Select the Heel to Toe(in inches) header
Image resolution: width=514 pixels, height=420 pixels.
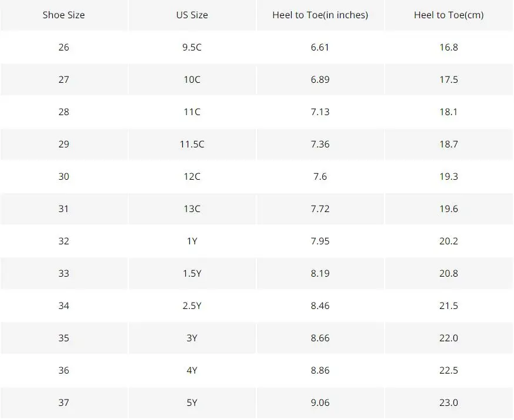[320, 15]
